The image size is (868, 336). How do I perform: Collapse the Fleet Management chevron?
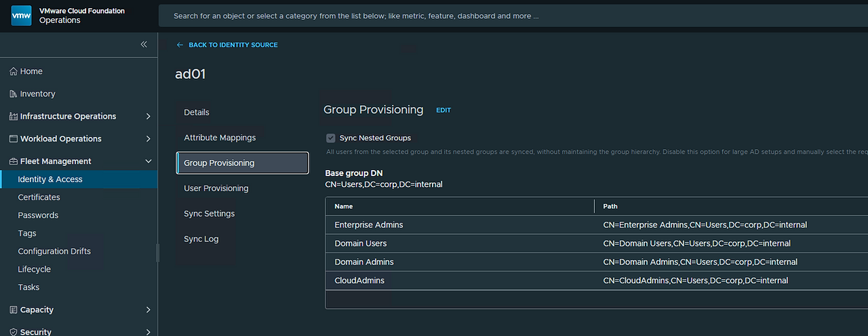pyautogui.click(x=149, y=161)
